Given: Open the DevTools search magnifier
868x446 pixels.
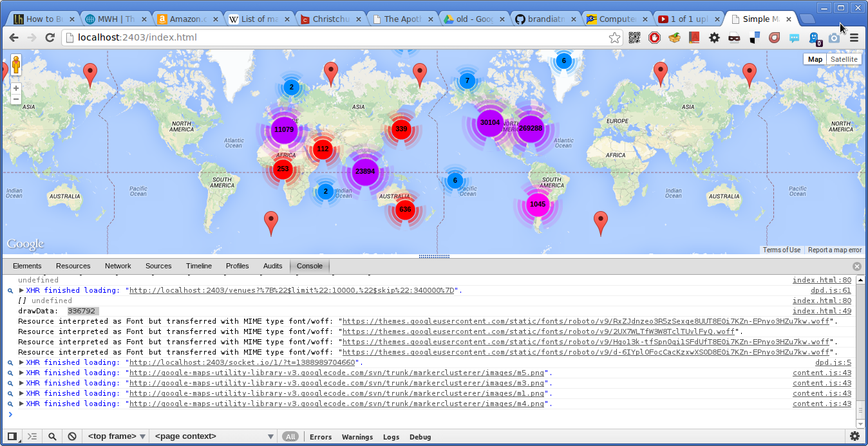Looking at the screenshot, I should tap(52, 436).
